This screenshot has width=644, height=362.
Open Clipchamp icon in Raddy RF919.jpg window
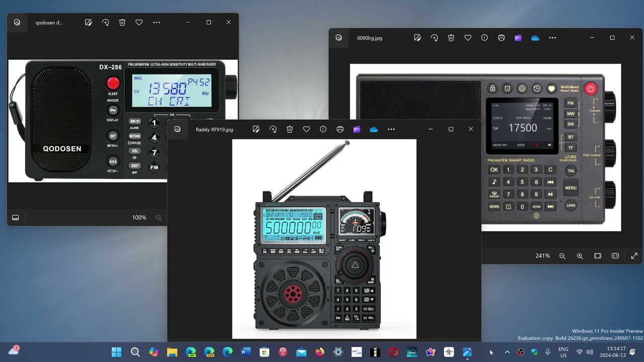click(357, 129)
